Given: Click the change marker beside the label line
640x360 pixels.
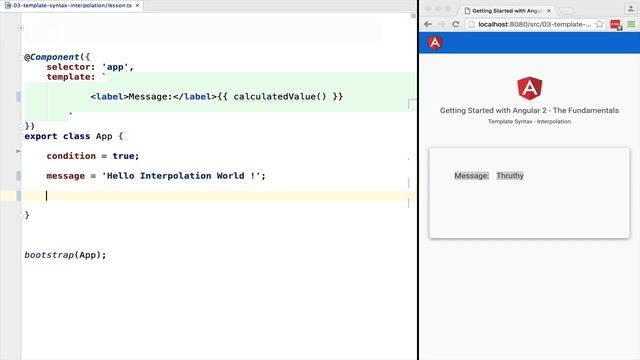Looking at the screenshot, I should coord(19,97).
